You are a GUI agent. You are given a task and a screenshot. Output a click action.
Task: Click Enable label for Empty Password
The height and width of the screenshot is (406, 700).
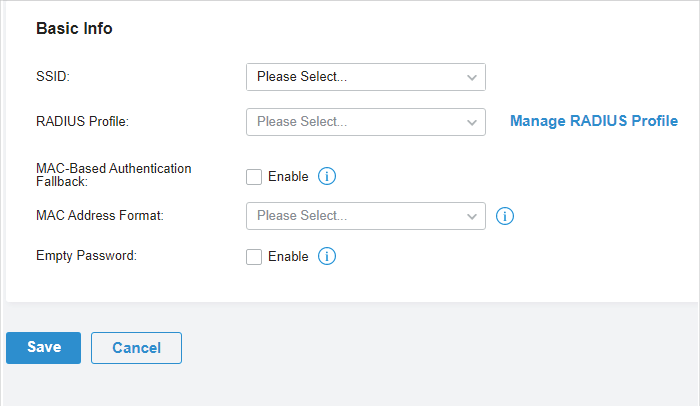pyautogui.click(x=288, y=256)
